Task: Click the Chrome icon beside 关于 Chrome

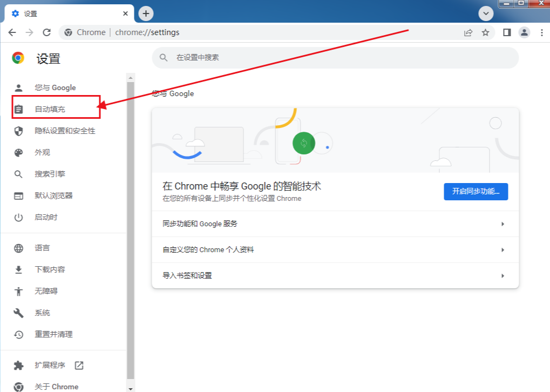Action: [x=18, y=387]
